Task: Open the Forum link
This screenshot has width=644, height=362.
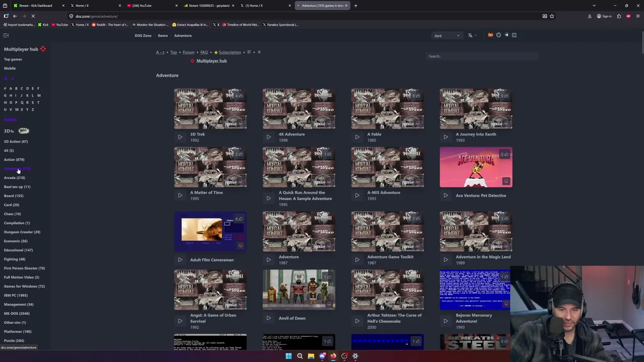Action: 189,52
